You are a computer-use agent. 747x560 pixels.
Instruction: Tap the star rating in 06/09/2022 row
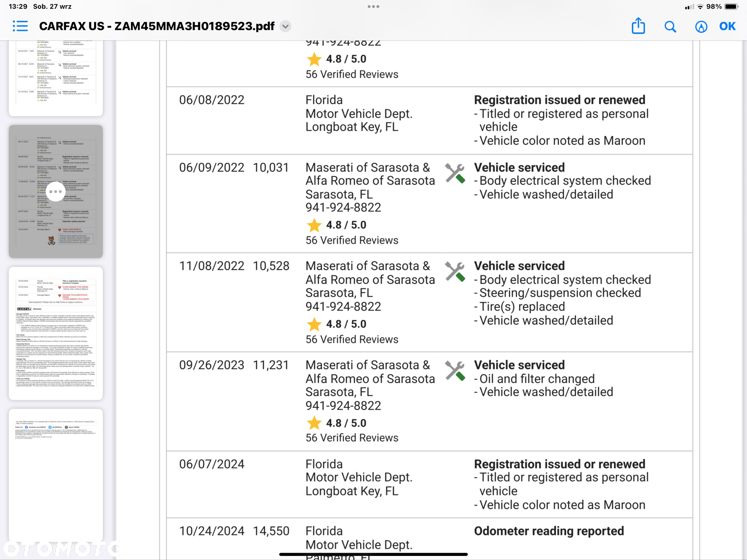click(336, 225)
